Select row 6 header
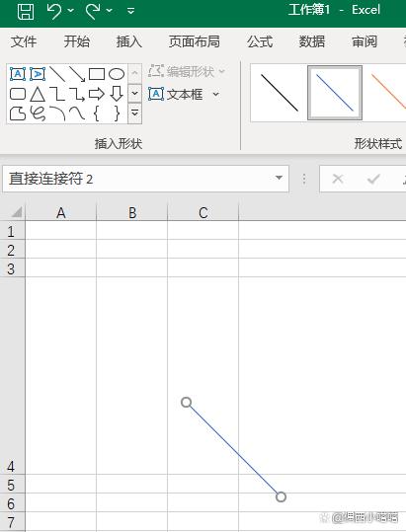Viewport: 406px width, 532px height. coord(12,502)
